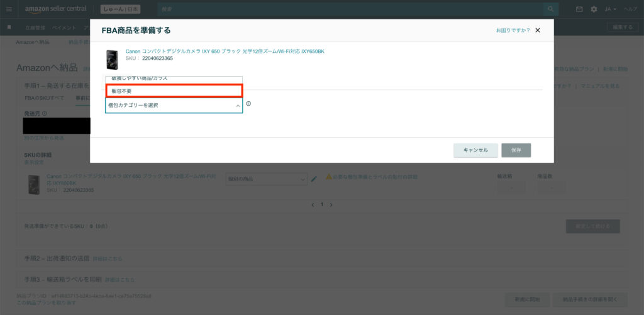Image resolution: width=644 pixels, height=315 pixels.
Task: Open the hamburger menu in Seller Central header
Action: pos(9,9)
